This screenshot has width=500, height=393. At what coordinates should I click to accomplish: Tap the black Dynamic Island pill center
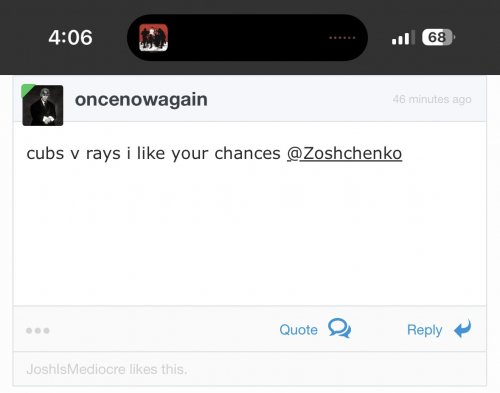[247, 37]
